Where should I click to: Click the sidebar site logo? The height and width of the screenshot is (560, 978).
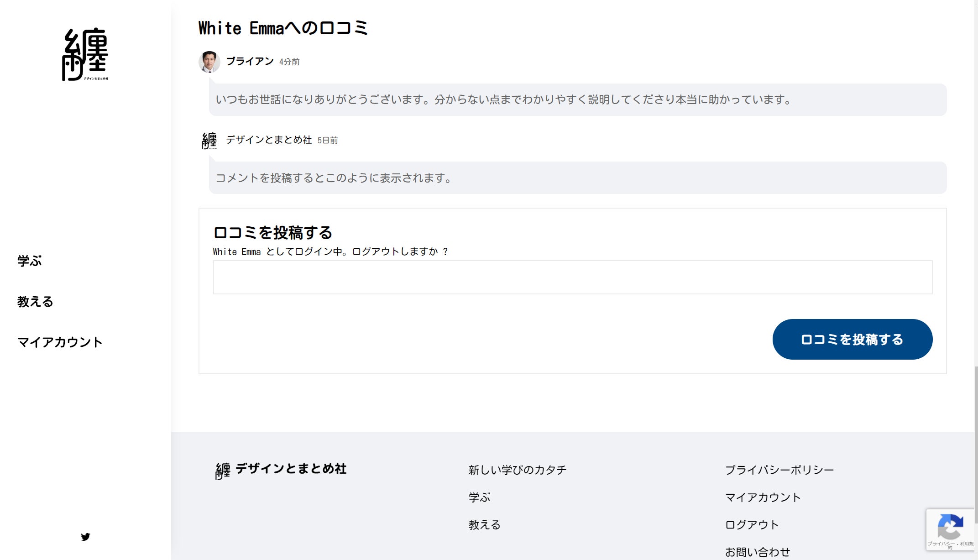(x=85, y=54)
